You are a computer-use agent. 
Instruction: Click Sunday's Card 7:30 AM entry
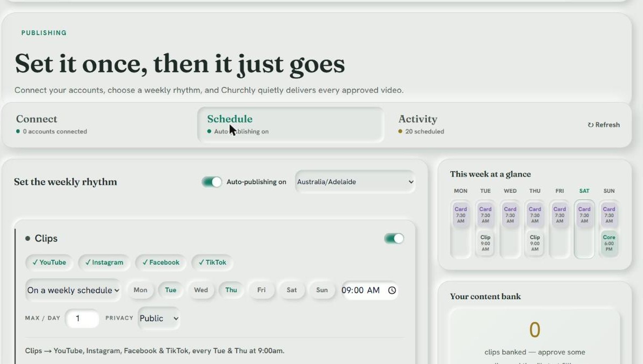pos(609,215)
